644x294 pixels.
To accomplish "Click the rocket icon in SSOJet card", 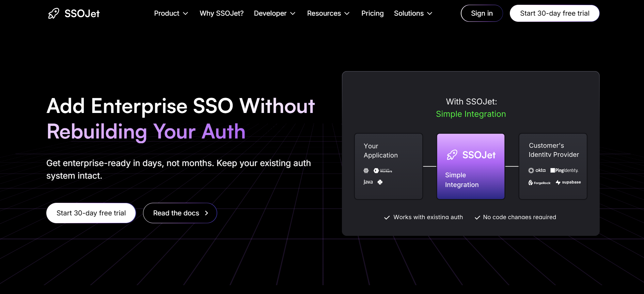I will click(452, 155).
